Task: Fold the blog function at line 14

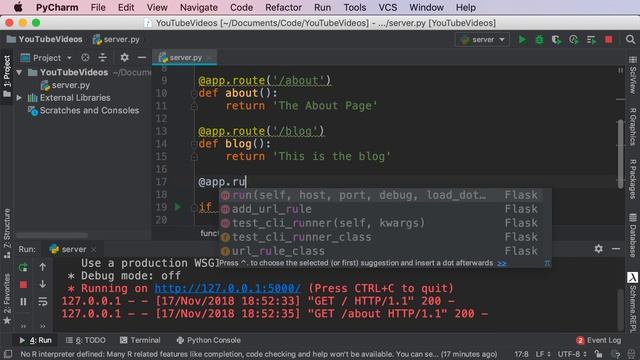Action: click(x=194, y=144)
